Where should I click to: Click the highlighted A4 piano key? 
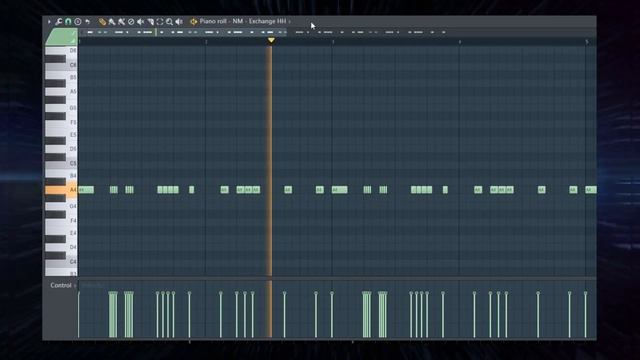click(61, 190)
